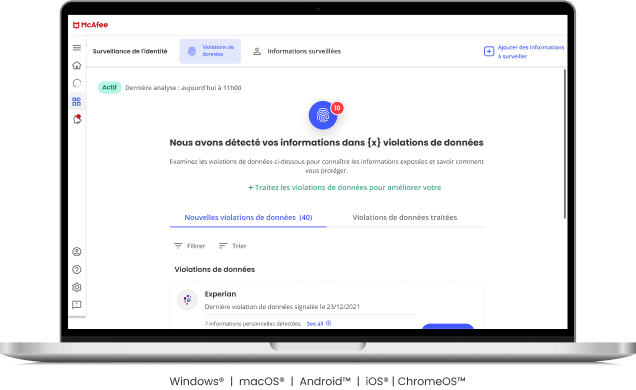Image resolution: width=636 pixels, height=390 pixels.
Task: Open the hamburger menu in sidebar
Action: tap(77, 48)
